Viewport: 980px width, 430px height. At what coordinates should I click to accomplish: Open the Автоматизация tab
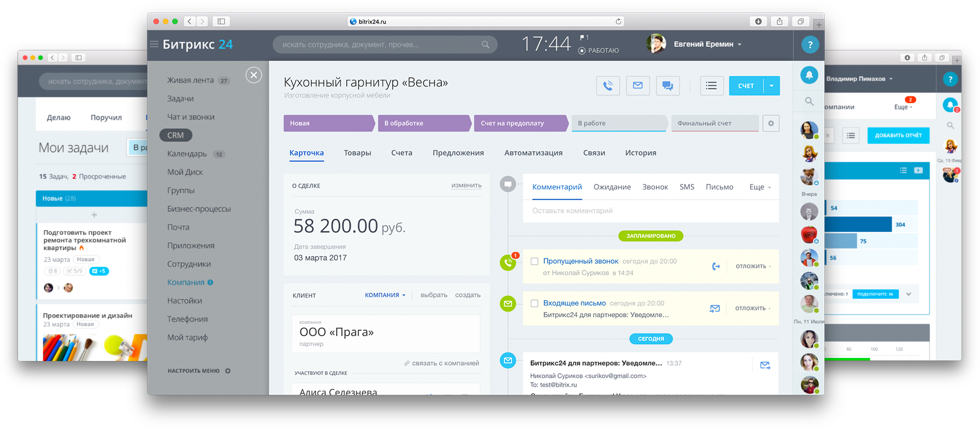533,153
